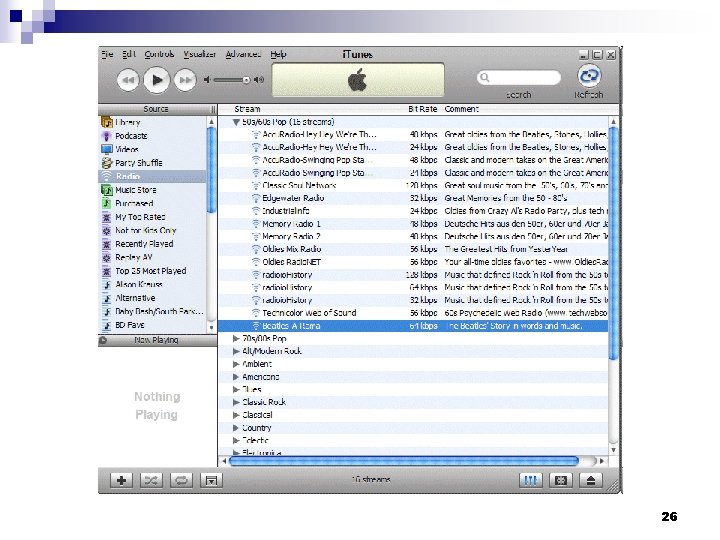This screenshot has width=720, height=540.
Task: Select Alison Krauss playlist
Action: pos(152,284)
